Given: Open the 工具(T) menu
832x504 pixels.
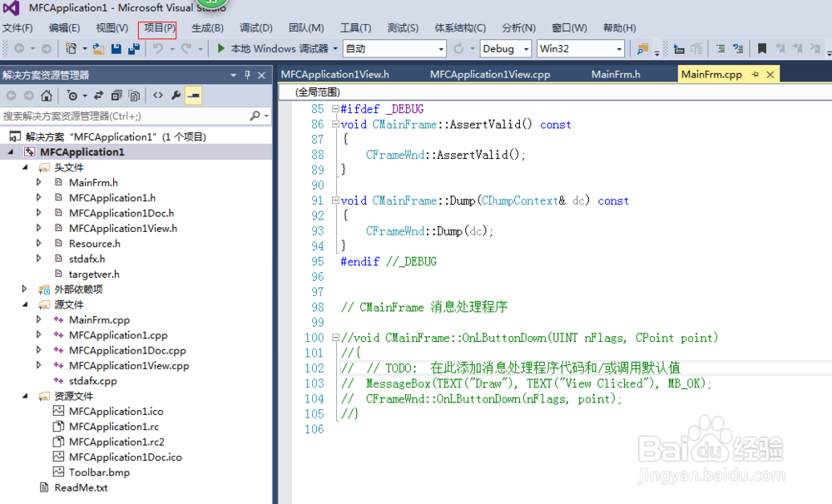Looking at the screenshot, I should (x=355, y=28).
